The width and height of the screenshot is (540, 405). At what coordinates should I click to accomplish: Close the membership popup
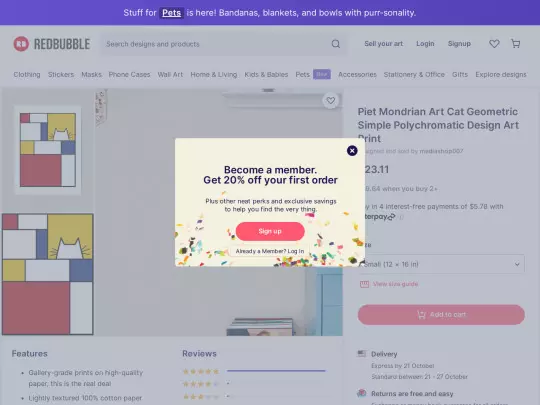pos(352,150)
